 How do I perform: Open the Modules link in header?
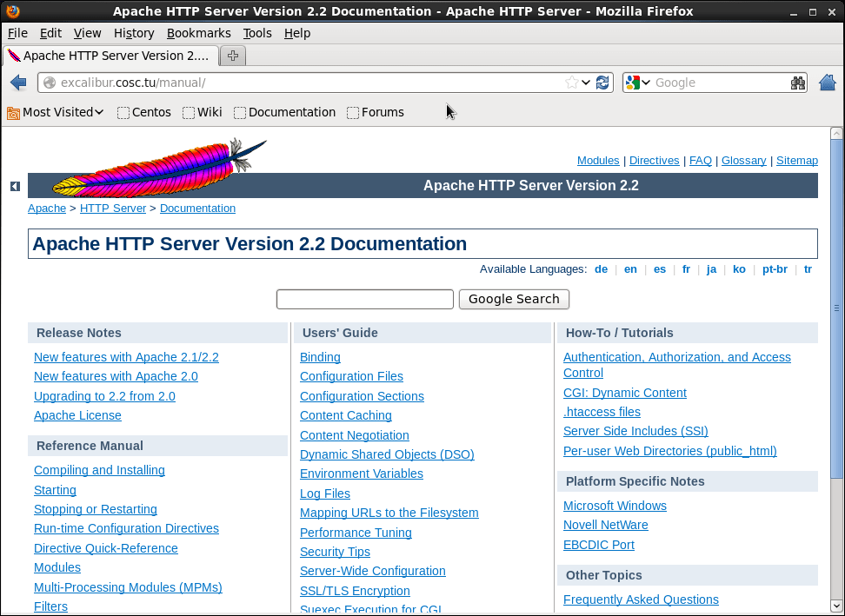pyautogui.click(x=598, y=161)
